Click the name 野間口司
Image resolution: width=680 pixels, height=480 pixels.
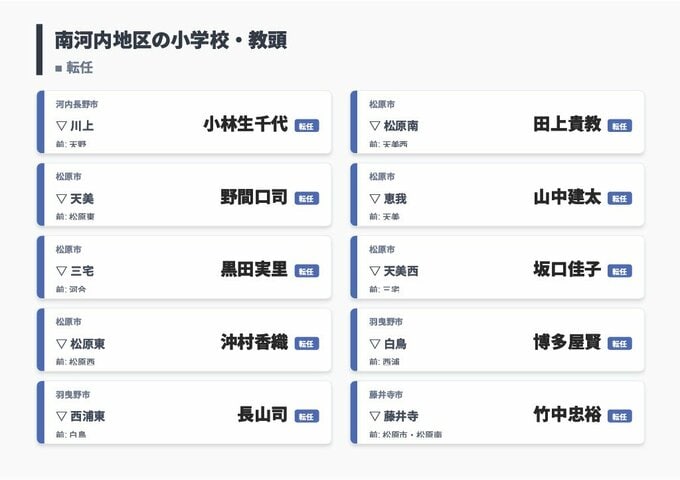click(x=254, y=197)
